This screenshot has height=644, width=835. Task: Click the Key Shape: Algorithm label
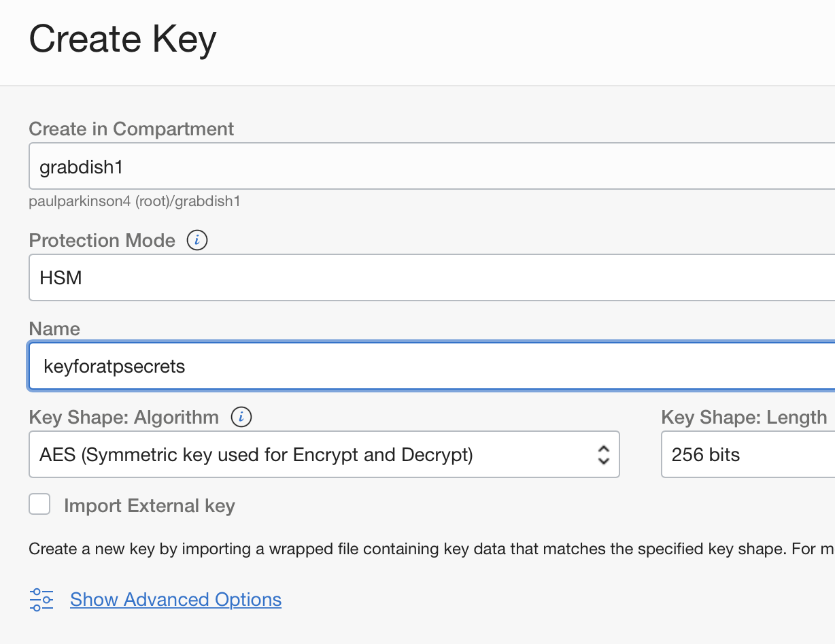[124, 417]
